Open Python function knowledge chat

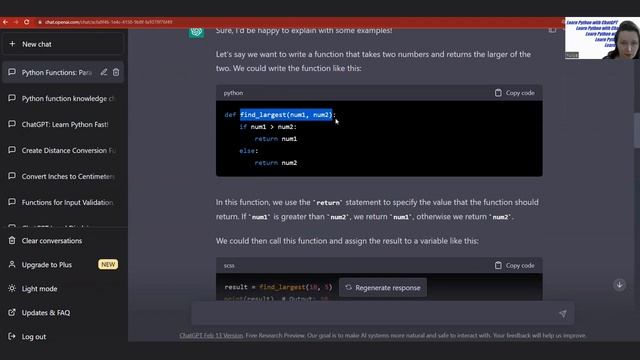[63, 98]
